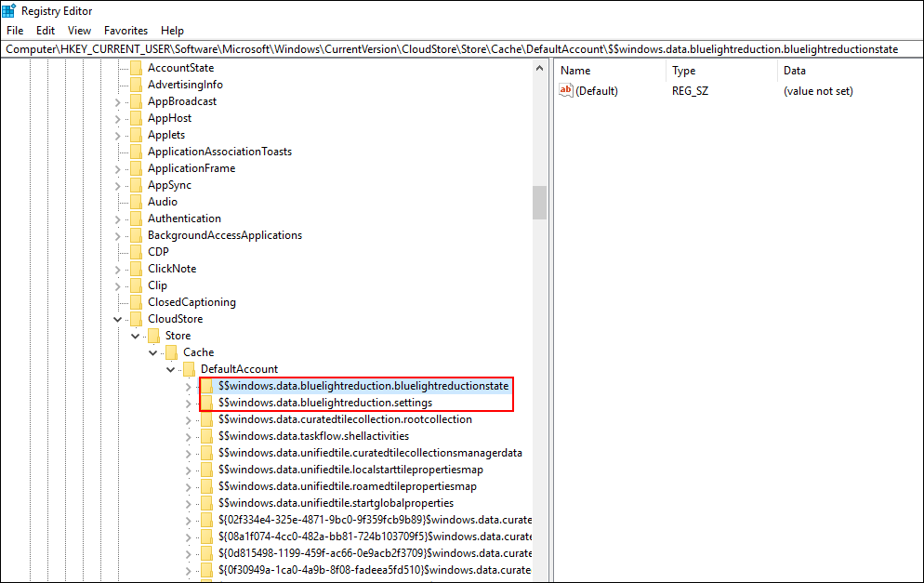Select the Audio folder icon

[x=136, y=202]
